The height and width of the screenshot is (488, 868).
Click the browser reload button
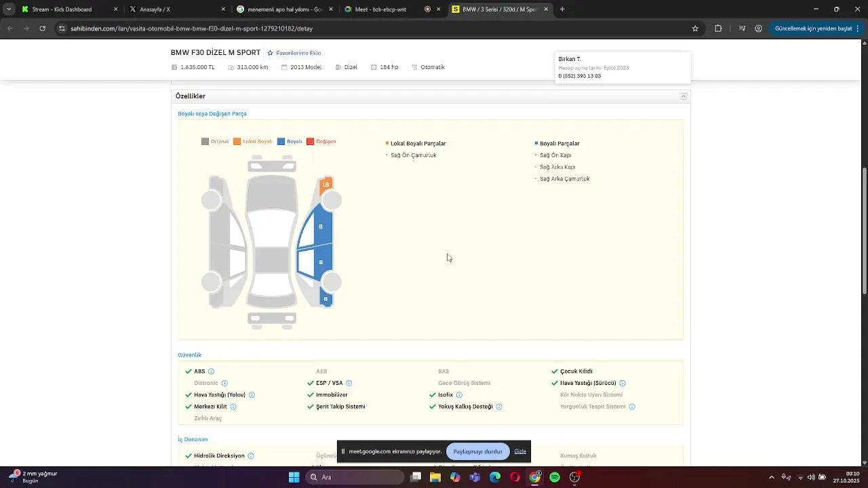coord(42,28)
